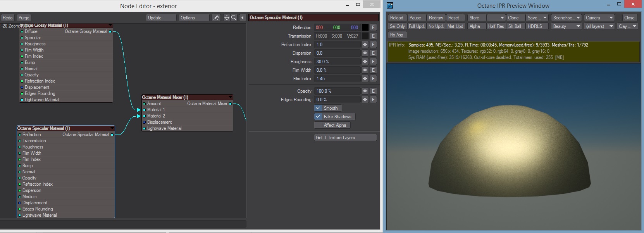Viewport: 644px width, 233px height.
Task: Click the Roughness value arrows
Action: pyautogui.click(x=365, y=62)
